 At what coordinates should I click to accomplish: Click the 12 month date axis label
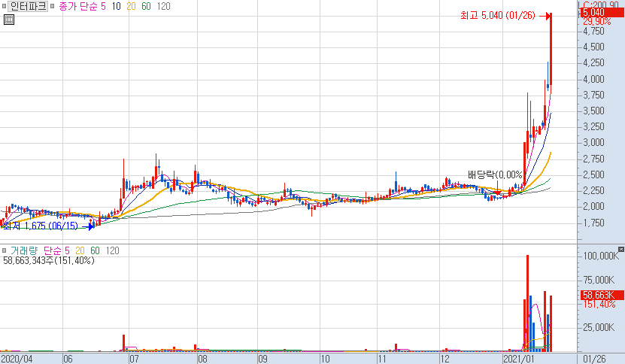point(445,359)
